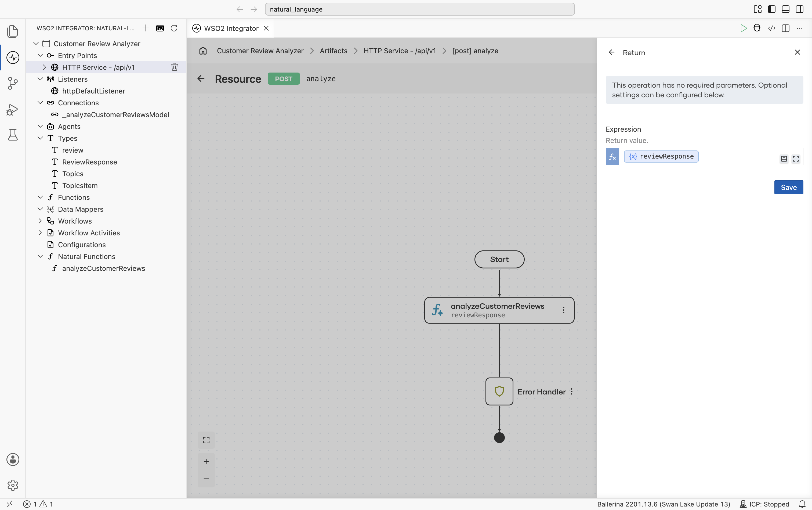The width and height of the screenshot is (812, 510).
Task: Click HTTP Service - /api/v1 breadcrumb item
Action: click(400, 51)
